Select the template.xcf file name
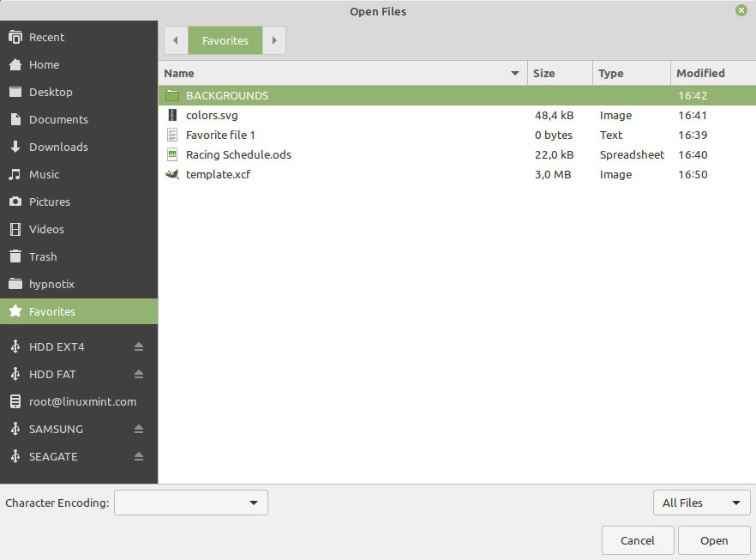This screenshot has width=756, height=560. click(x=218, y=175)
